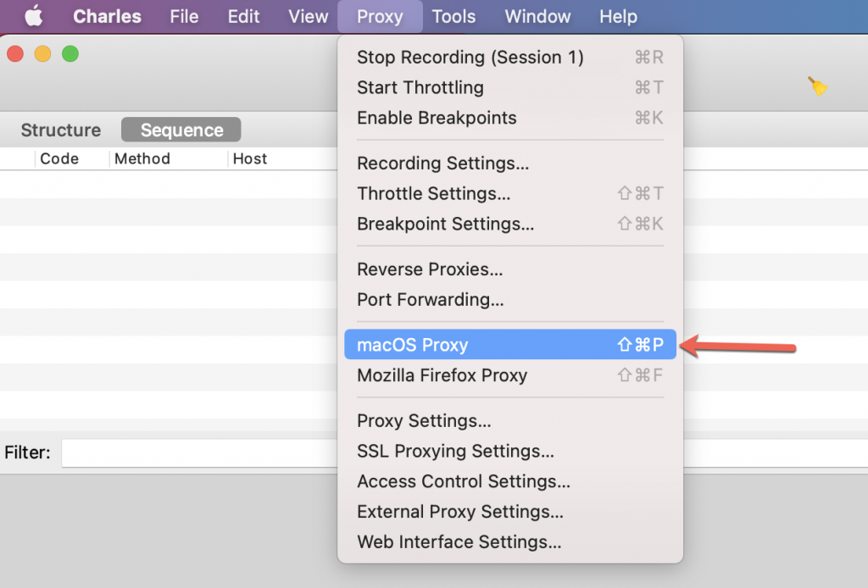Sort by the Host column header
Image resolution: width=868 pixels, height=588 pixels.
(x=250, y=158)
